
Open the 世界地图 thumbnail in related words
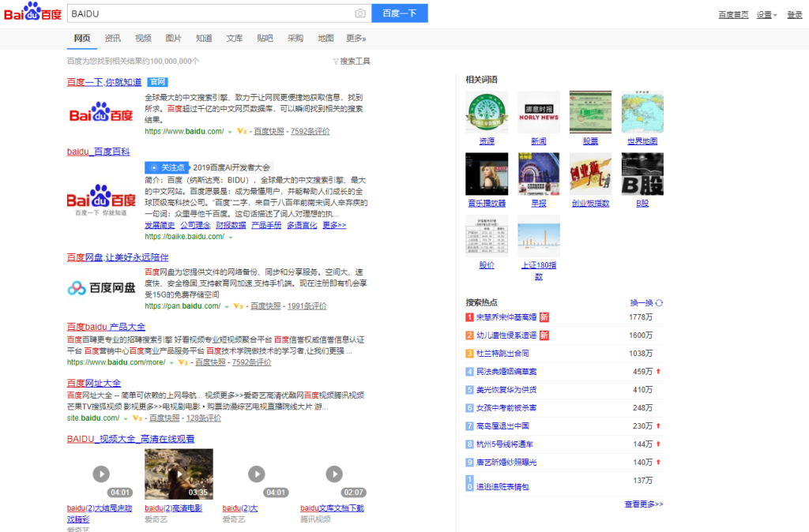click(642, 111)
